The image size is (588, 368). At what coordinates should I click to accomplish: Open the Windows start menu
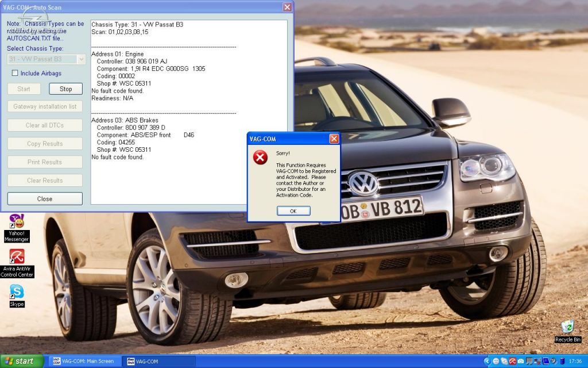coord(22,361)
